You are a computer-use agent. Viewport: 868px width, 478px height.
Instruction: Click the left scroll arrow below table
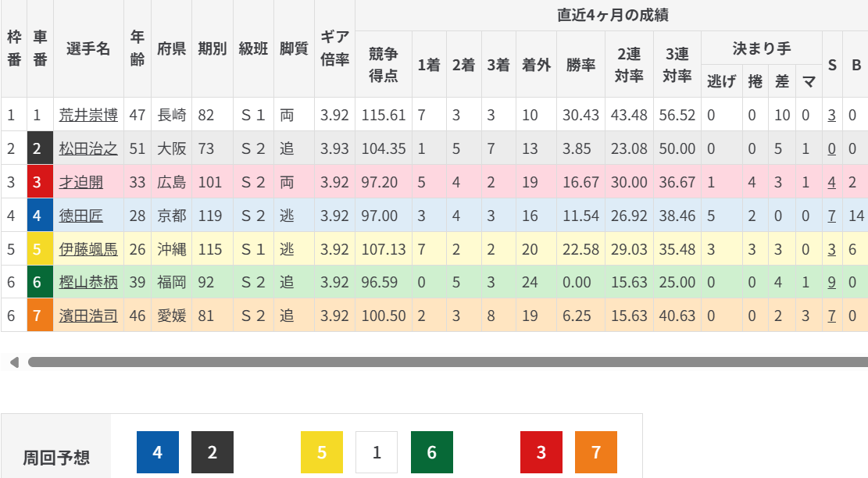[x=14, y=362]
